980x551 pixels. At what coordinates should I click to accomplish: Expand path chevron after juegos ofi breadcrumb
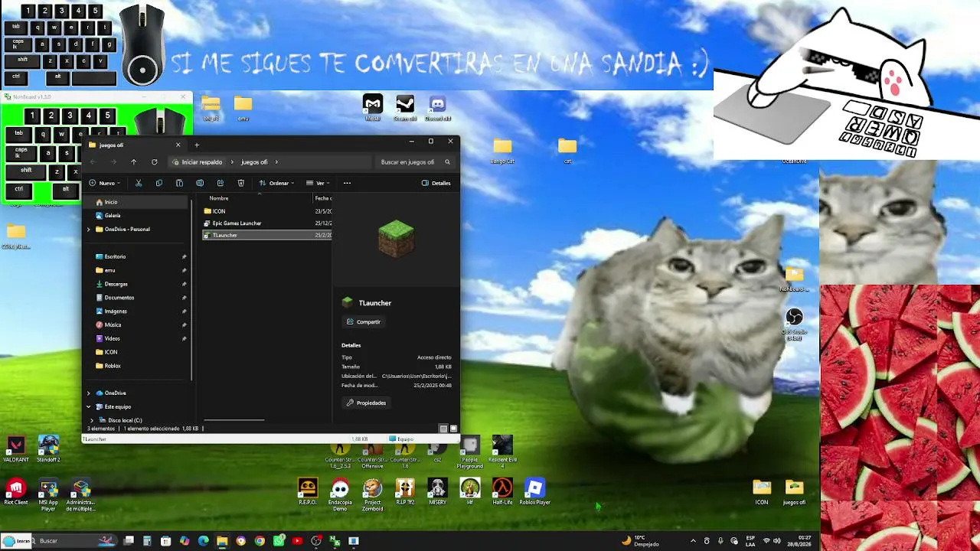coord(276,162)
